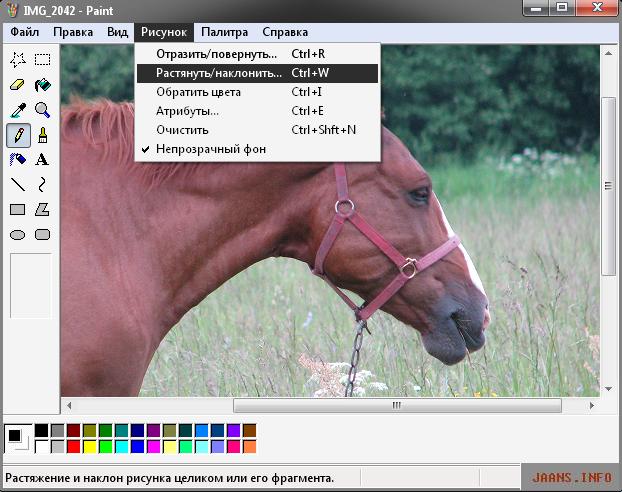Viewport: 622px width, 492px height.
Task: Open the Палитра menu
Action: (224, 32)
